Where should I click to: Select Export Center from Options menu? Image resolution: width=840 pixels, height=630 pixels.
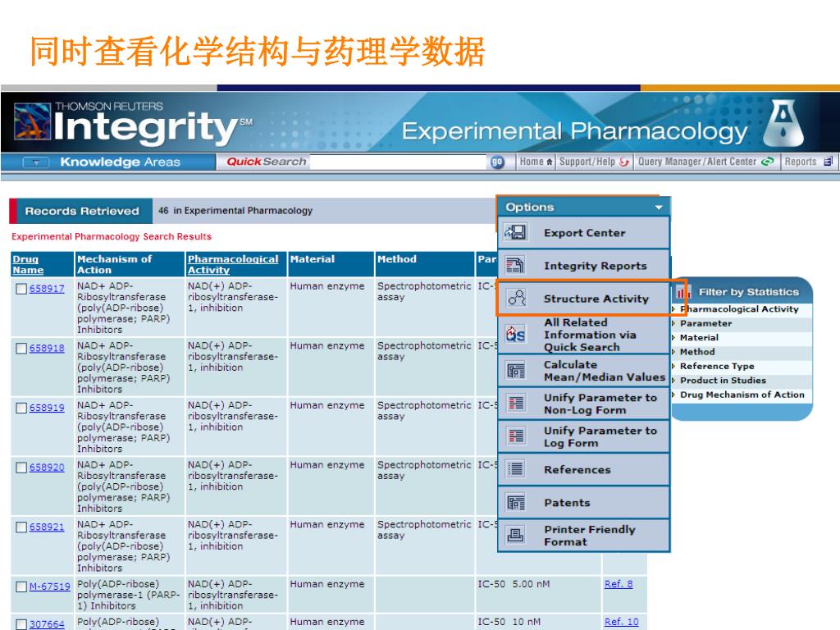click(x=584, y=233)
